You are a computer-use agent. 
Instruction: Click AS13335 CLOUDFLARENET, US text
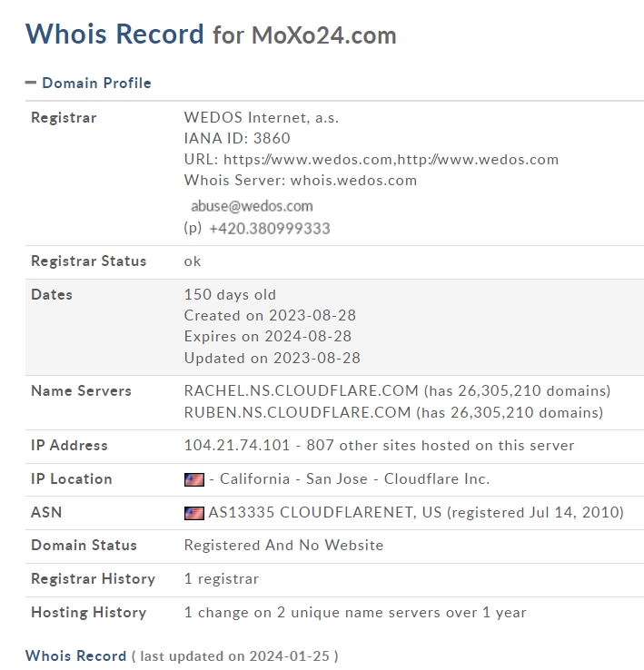coord(325,512)
